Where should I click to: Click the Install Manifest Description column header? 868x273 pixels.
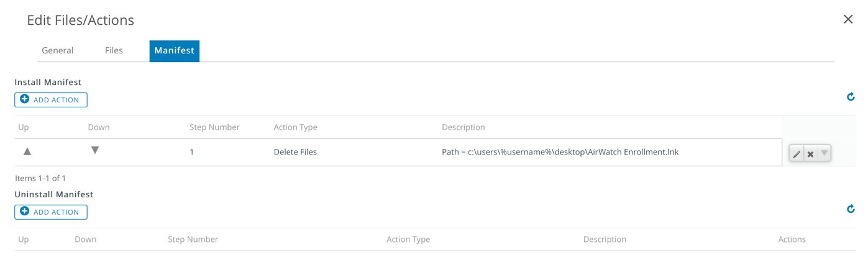point(463,127)
